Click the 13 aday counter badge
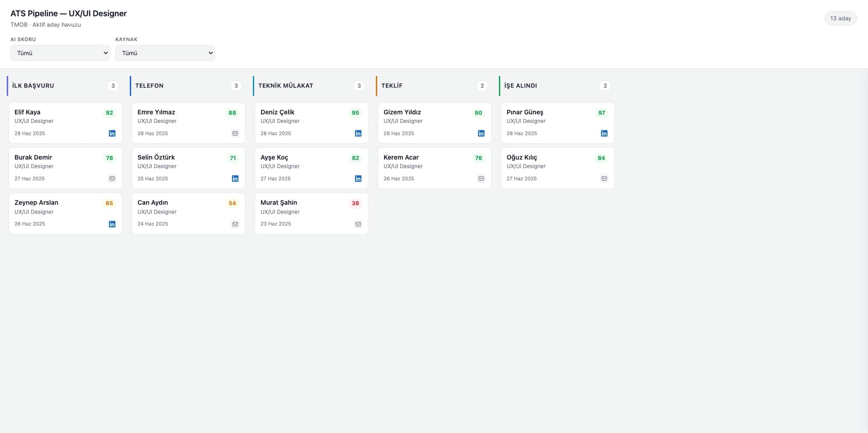This screenshot has height=433, width=868. 840,19
